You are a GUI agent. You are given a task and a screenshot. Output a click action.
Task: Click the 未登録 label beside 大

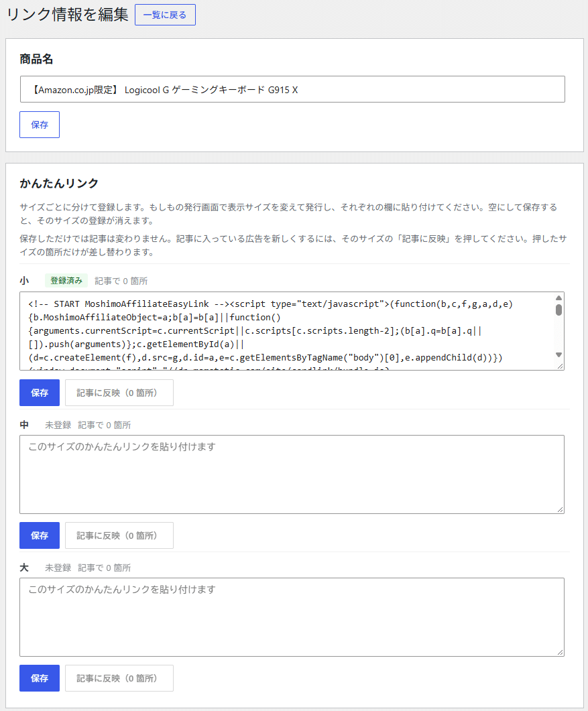(58, 568)
